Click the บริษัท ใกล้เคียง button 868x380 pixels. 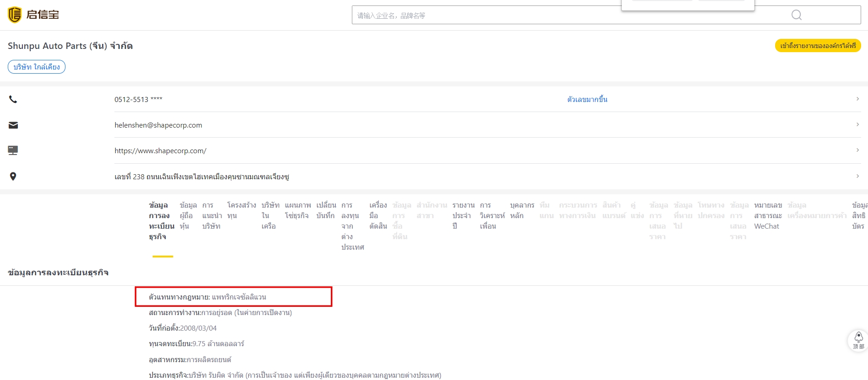click(x=37, y=67)
